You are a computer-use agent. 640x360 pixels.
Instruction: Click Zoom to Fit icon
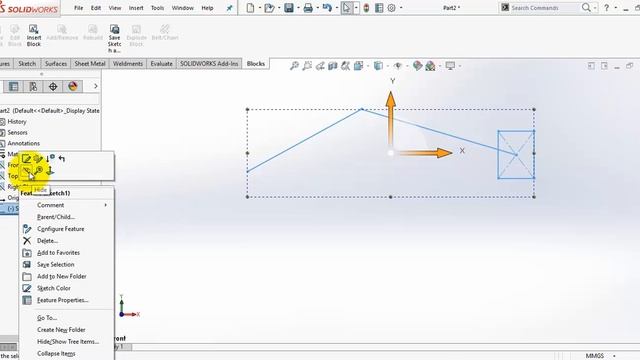[x=294, y=66]
